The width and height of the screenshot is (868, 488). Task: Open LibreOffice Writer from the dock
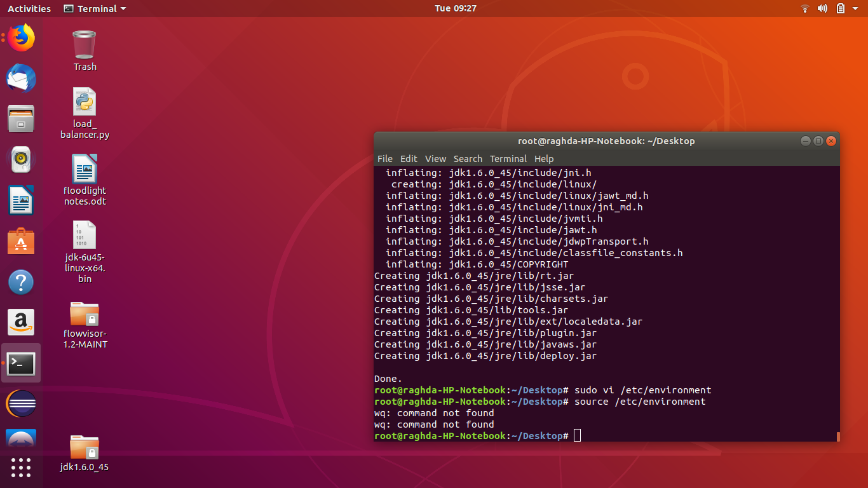21,200
